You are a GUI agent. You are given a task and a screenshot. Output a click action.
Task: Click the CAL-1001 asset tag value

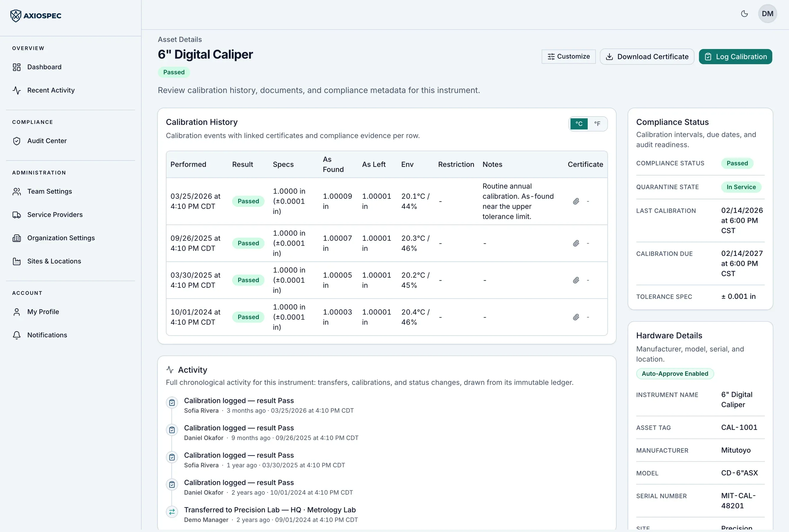[x=739, y=427]
